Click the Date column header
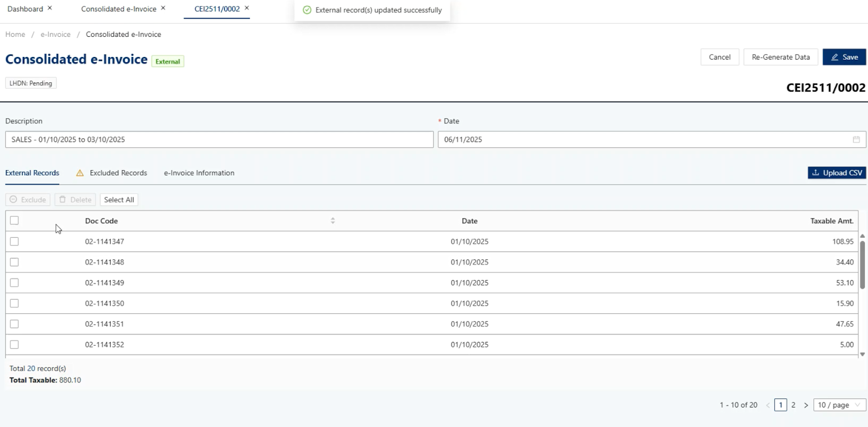Screen dimensions: 868x427 tap(470, 221)
